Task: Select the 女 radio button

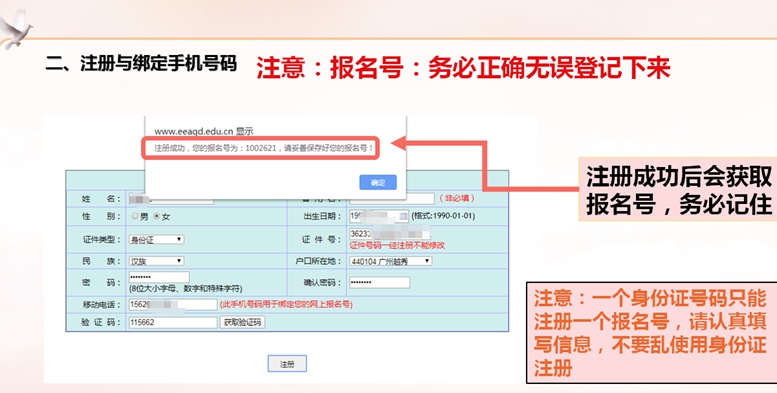Action: 157,216
